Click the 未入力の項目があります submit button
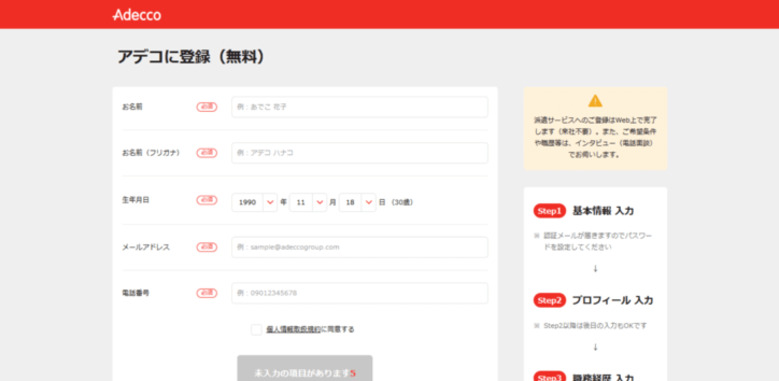779x381 pixels. tap(305, 368)
